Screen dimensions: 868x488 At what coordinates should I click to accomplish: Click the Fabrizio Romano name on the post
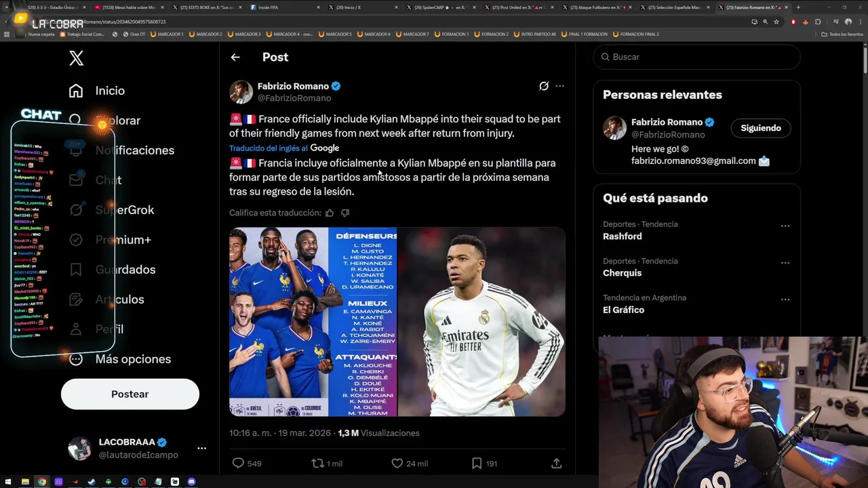click(x=293, y=86)
